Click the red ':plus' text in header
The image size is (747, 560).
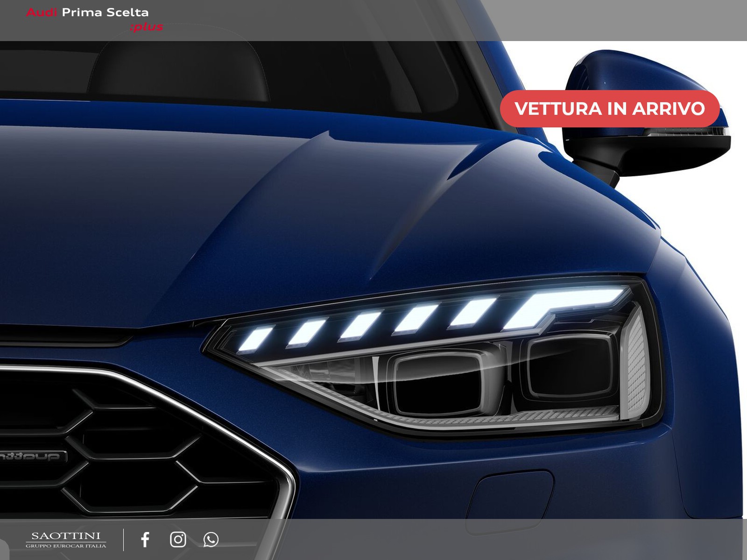point(147,27)
